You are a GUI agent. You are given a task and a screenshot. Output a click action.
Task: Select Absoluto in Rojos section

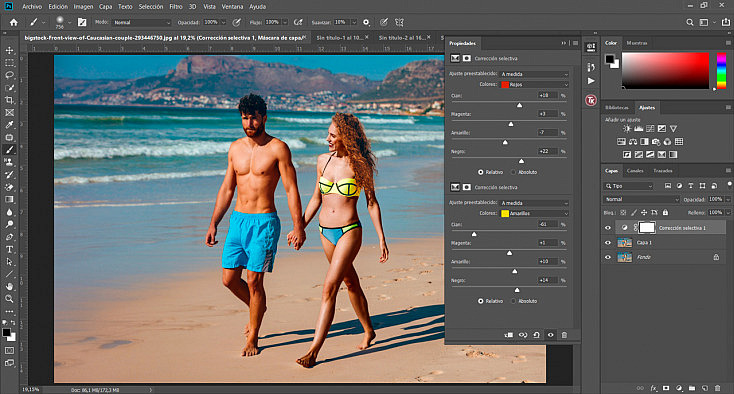pyautogui.click(x=514, y=172)
